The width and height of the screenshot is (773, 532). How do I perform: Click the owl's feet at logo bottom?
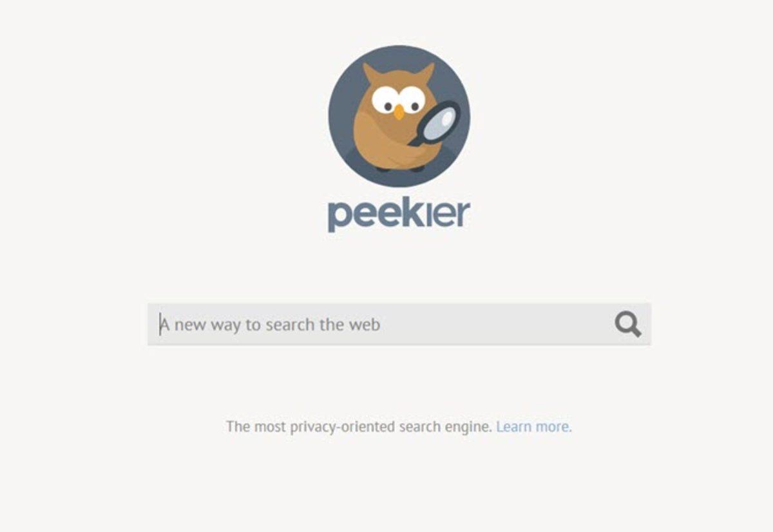(401, 168)
